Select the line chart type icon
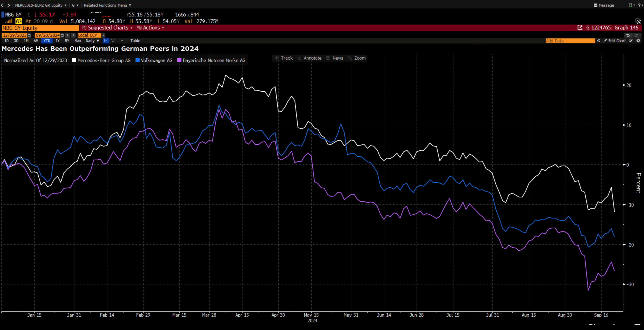This screenshot has height=330, width=644. 106,41
